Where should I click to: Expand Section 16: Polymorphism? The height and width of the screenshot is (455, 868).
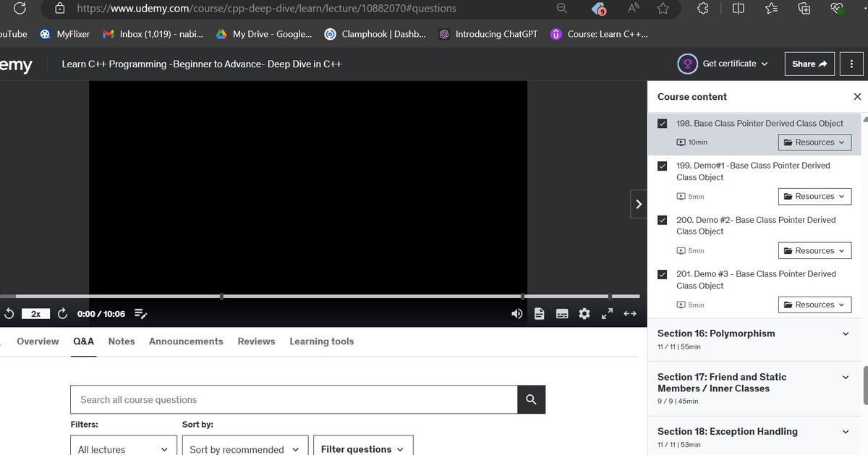(x=754, y=339)
